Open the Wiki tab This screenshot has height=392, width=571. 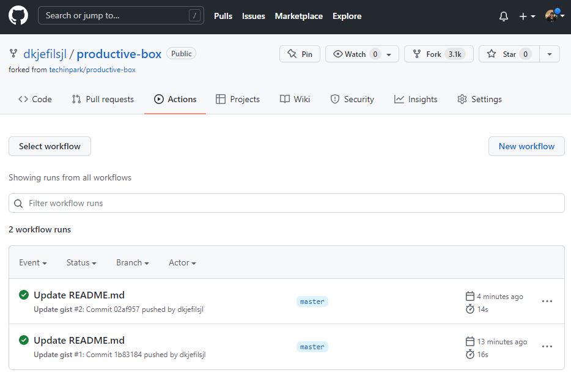pyautogui.click(x=295, y=99)
